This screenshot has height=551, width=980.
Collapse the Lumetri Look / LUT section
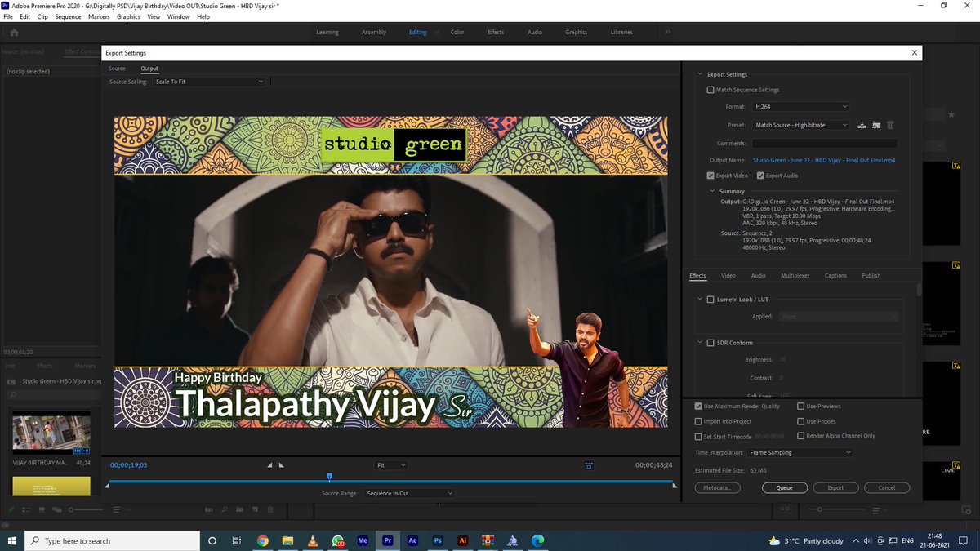(700, 300)
